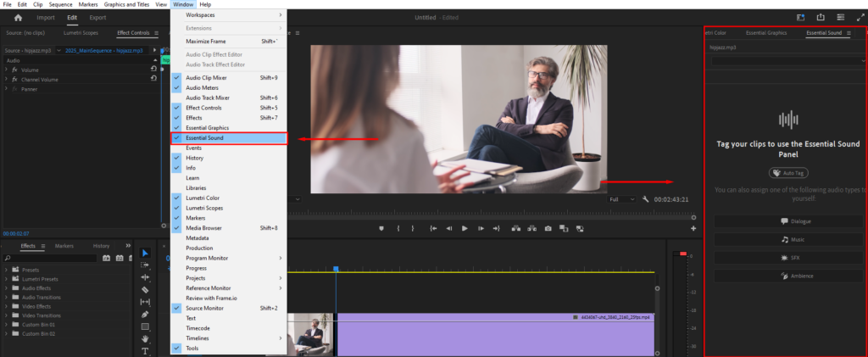Open Program Monitor wrench settings
The width and height of the screenshot is (868, 357).
(x=645, y=199)
